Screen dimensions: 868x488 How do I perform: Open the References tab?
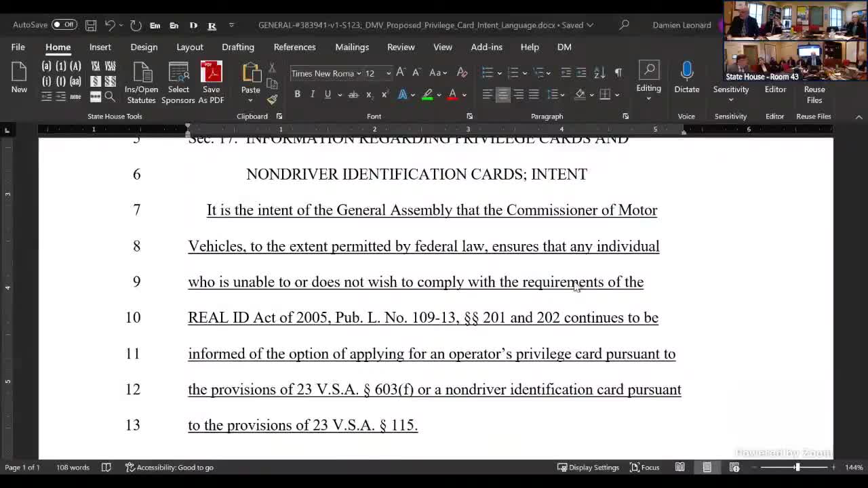pos(295,47)
